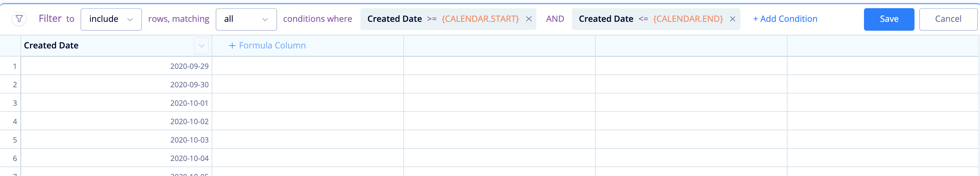Remove the CALENDAR.END condition
Screen dimensions: 980x176
click(x=732, y=19)
